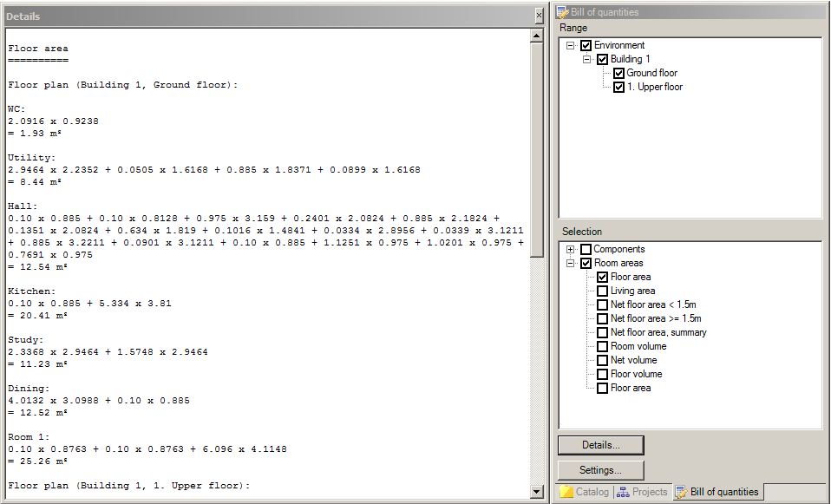Expand the Components tree node
The image size is (831, 504).
(x=571, y=250)
